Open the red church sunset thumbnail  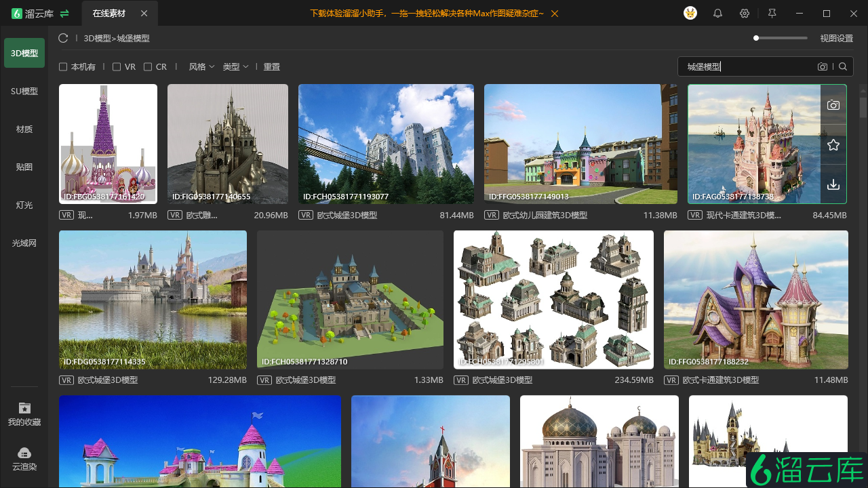click(431, 441)
